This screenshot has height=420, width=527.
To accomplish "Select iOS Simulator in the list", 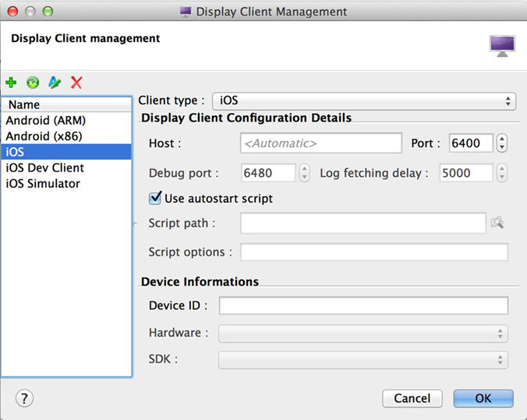I will (66, 183).
